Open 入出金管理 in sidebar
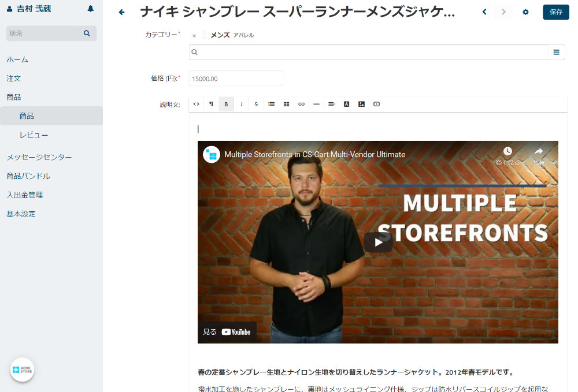The width and height of the screenshot is (578, 392). 25,195
